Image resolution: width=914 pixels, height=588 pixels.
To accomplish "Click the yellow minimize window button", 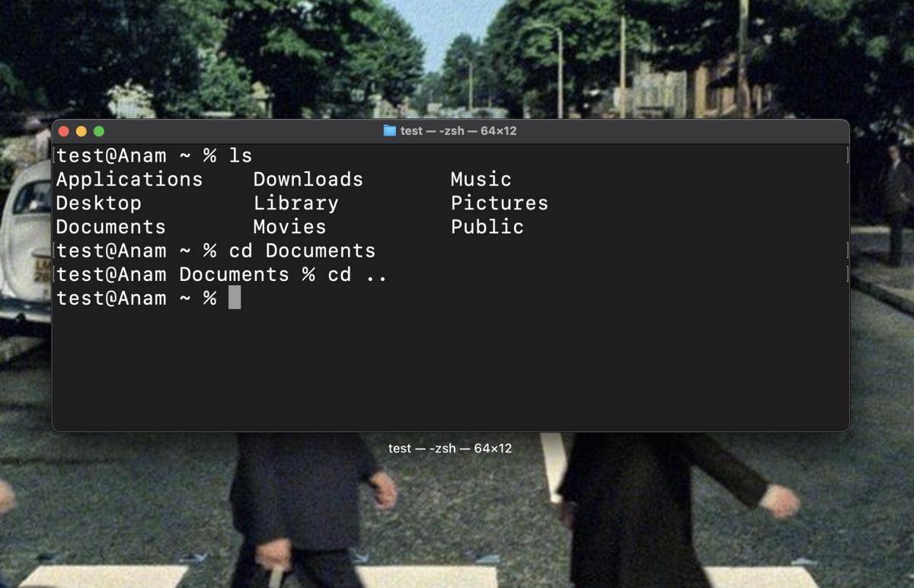I will [x=81, y=131].
